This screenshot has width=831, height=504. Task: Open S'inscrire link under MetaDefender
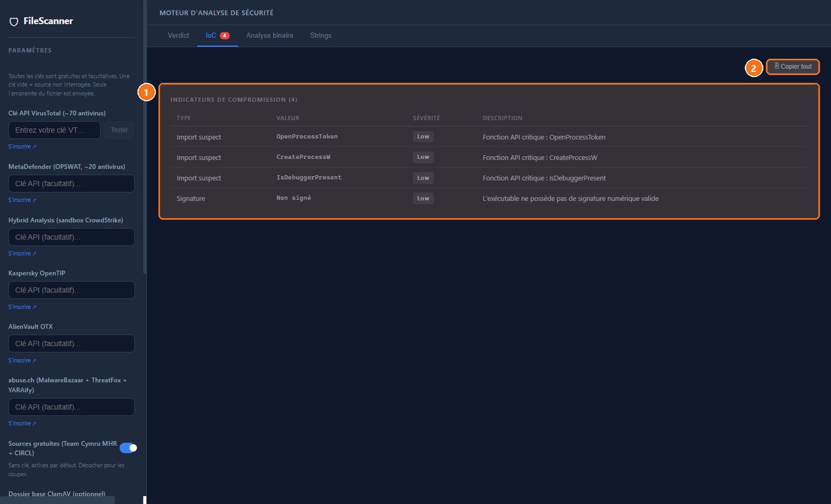tap(22, 200)
